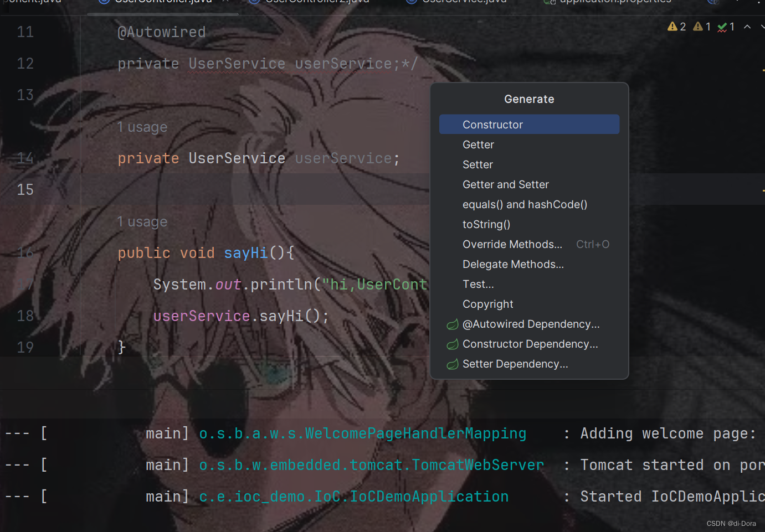Choose Setter from the Generate popup

(x=529, y=164)
